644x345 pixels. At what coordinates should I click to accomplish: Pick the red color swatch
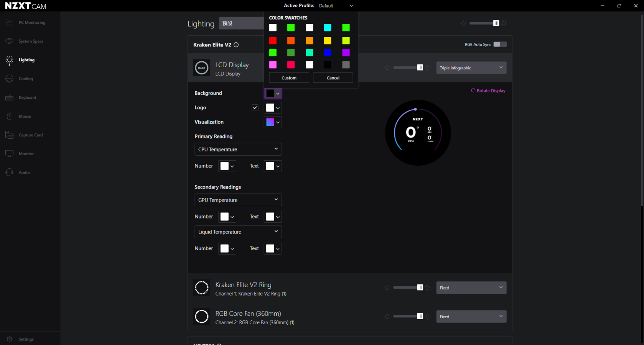pyautogui.click(x=273, y=41)
